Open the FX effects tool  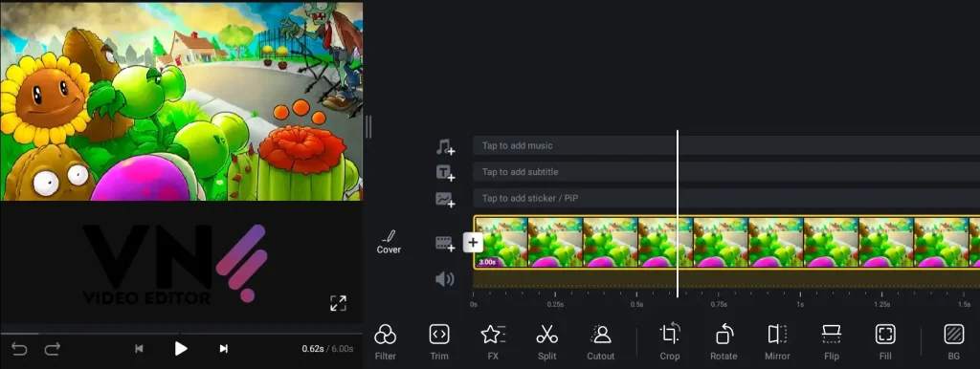click(x=493, y=341)
